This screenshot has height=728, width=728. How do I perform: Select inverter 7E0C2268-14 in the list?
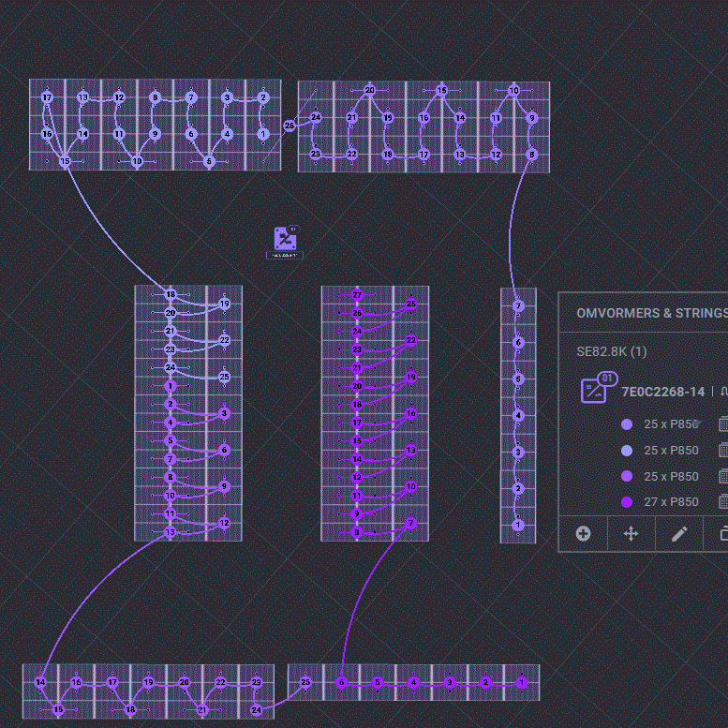[x=662, y=392]
